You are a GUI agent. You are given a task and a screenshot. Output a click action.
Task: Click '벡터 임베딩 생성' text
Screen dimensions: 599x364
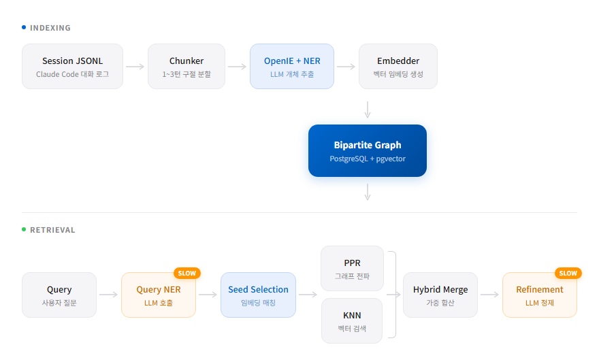click(398, 74)
